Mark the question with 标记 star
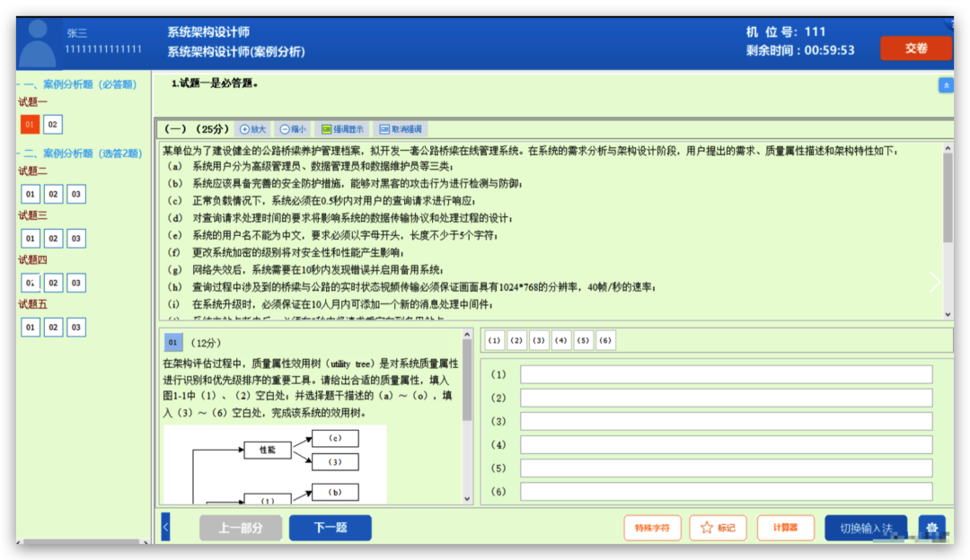 click(x=718, y=528)
